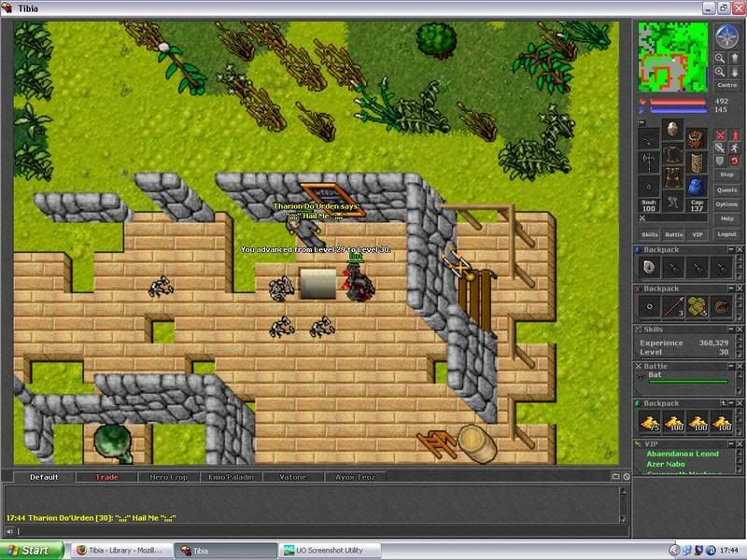Minimize the second Backpack panel
This screenshot has width=747, height=560.
coord(731,288)
